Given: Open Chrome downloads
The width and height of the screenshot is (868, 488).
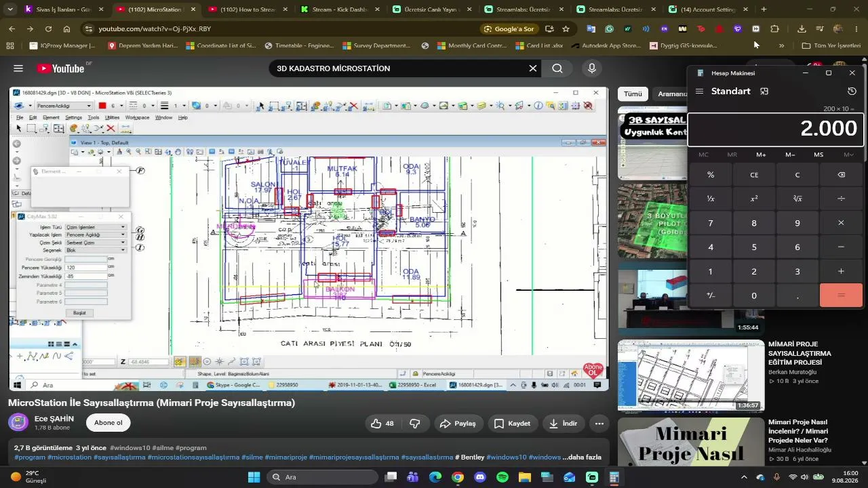Looking at the screenshot, I should point(802,29).
